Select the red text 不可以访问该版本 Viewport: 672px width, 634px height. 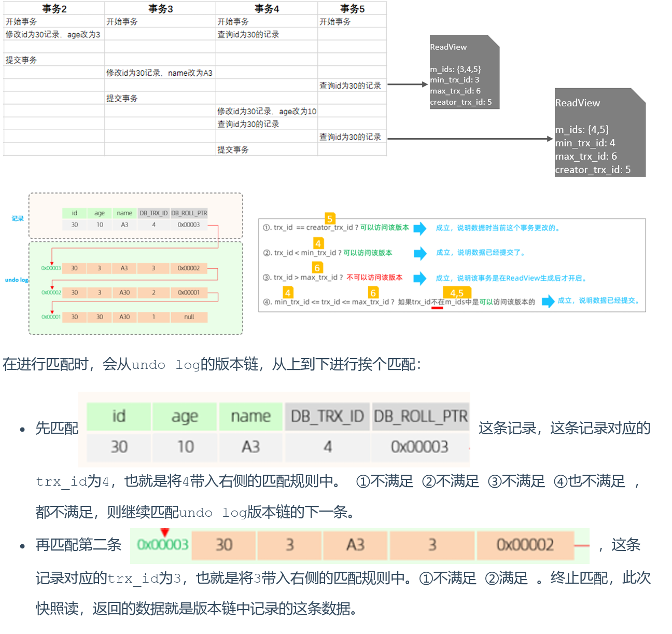pyautogui.click(x=374, y=278)
